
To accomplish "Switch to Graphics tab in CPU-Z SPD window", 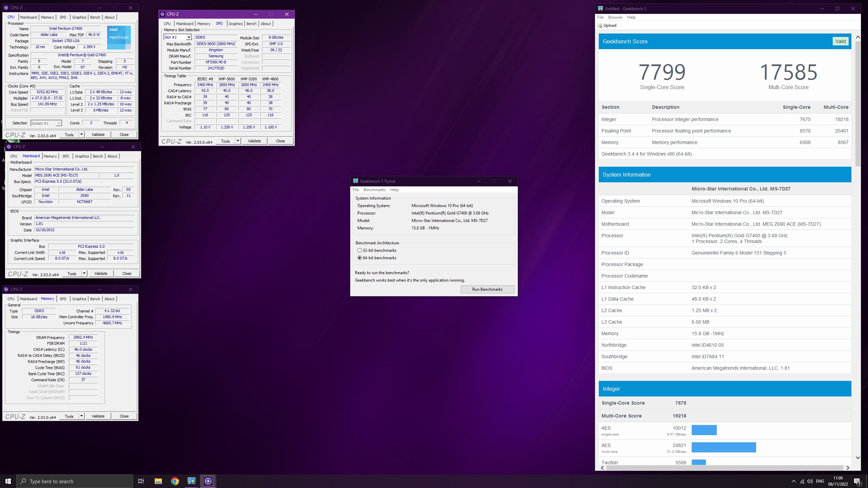I will 236,24.
